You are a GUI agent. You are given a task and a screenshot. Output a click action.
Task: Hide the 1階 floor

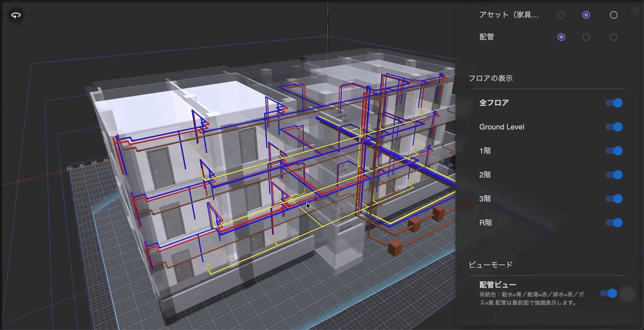point(614,151)
